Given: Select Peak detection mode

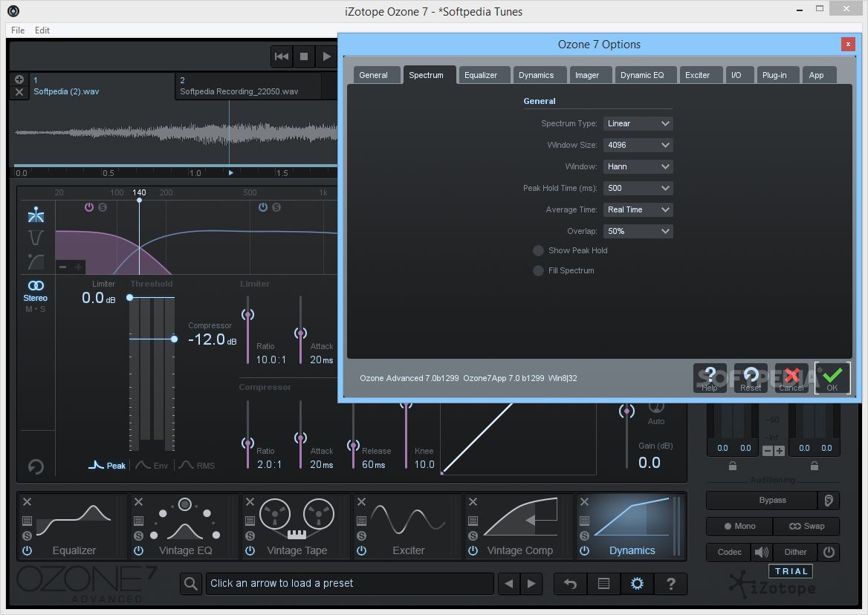Looking at the screenshot, I should [x=108, y=466].
